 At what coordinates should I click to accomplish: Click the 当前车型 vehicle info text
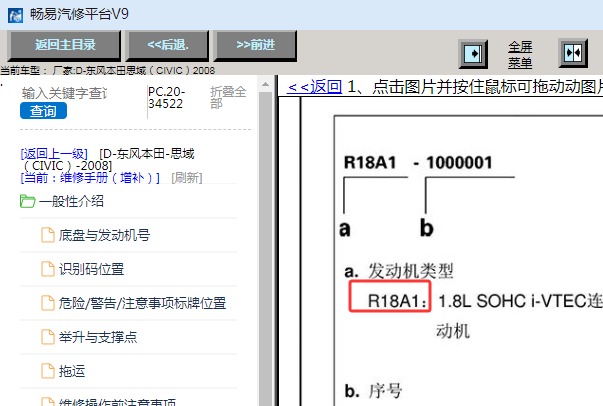point(107,71)
